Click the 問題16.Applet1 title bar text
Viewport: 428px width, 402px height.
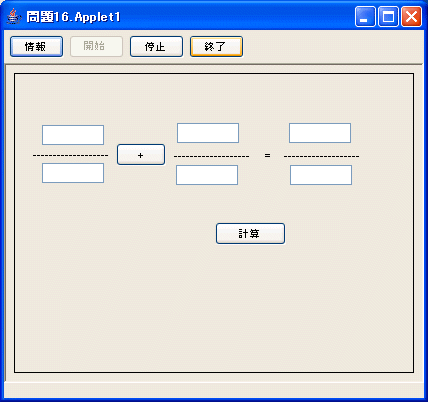point(73,17)
